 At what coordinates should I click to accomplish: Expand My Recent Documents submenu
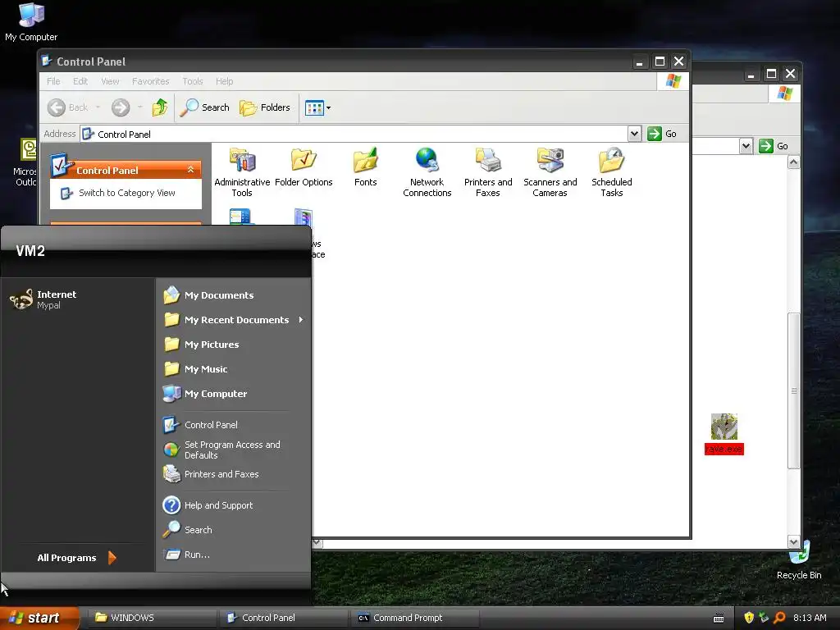coord(234,320)
